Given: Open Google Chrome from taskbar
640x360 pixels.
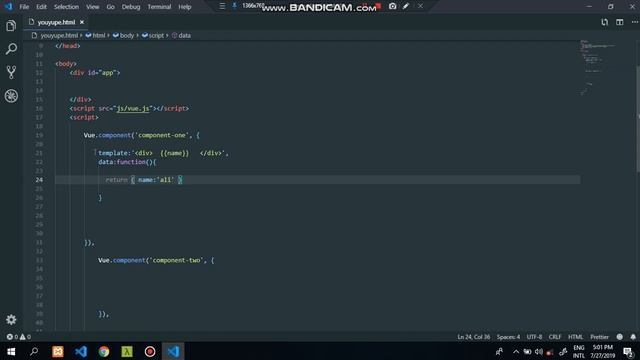Looking at the screenshot, I should [104, 351].
